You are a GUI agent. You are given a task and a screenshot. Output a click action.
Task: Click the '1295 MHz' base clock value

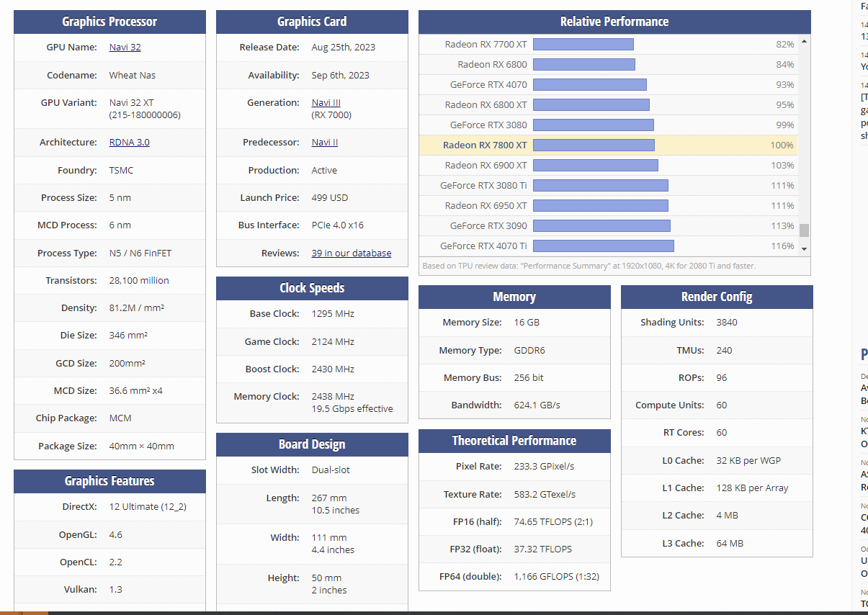333,314
